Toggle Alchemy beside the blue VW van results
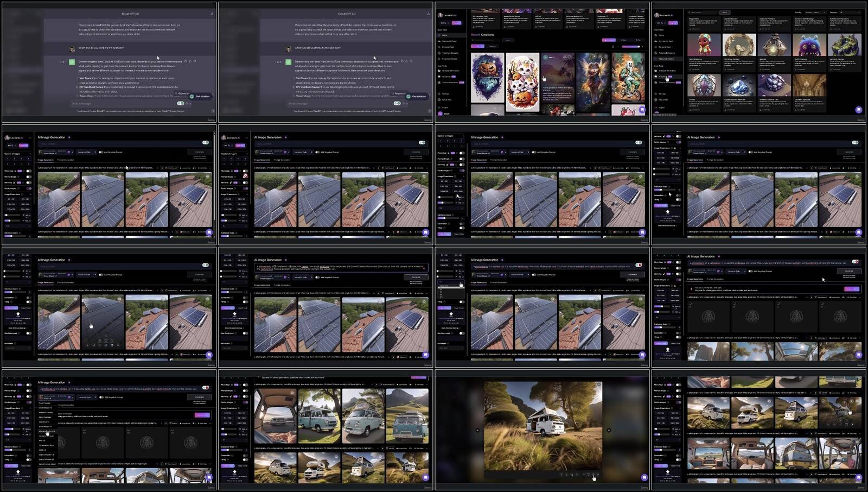The height and width of the screenshot is (492, 868). pos(245,396)
